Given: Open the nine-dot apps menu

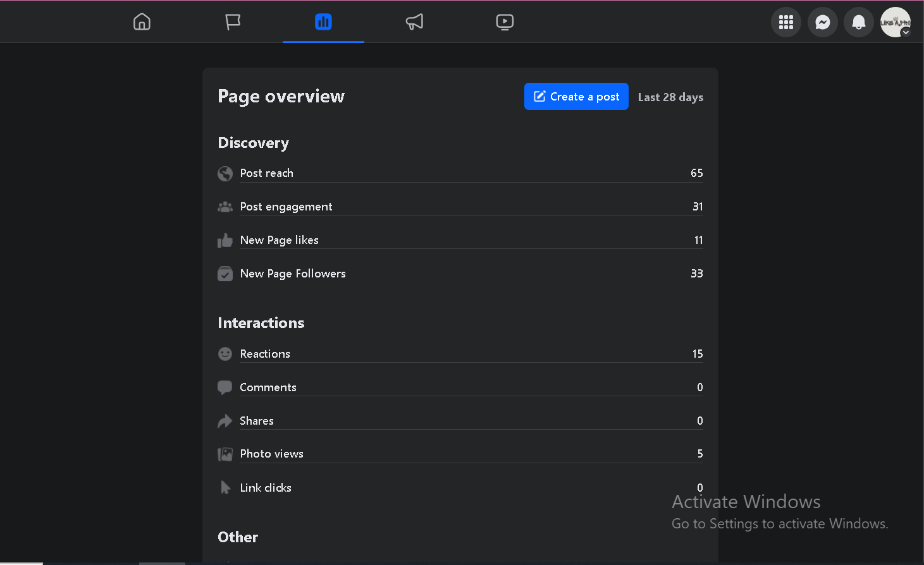Looking at the screenshot, I should [x=786, y=22].
